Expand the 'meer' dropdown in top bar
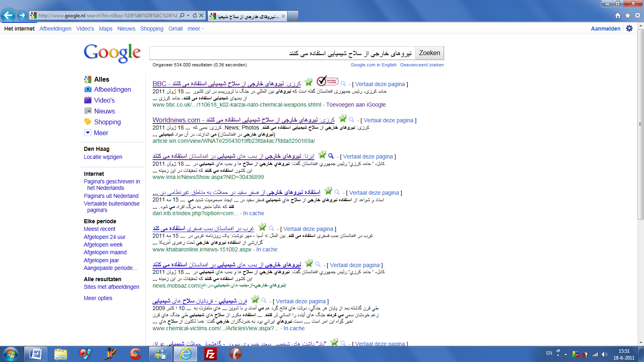This screenshot has width=644, height=362. (196, 29)
